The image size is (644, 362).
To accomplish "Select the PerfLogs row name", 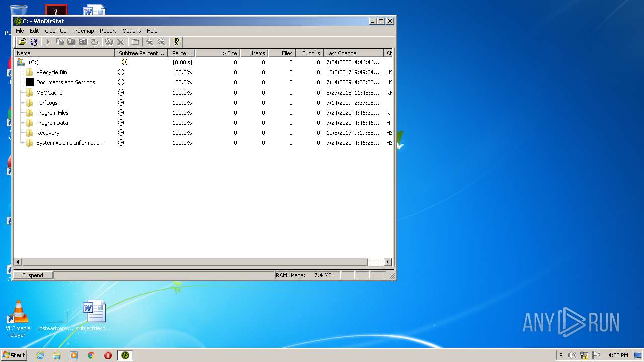I will tap(47, 103).
